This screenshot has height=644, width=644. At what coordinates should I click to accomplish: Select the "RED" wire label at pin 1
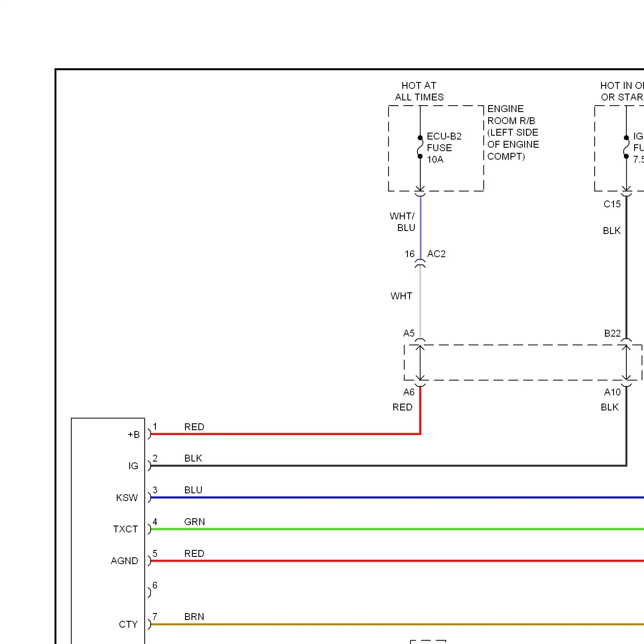194,427
